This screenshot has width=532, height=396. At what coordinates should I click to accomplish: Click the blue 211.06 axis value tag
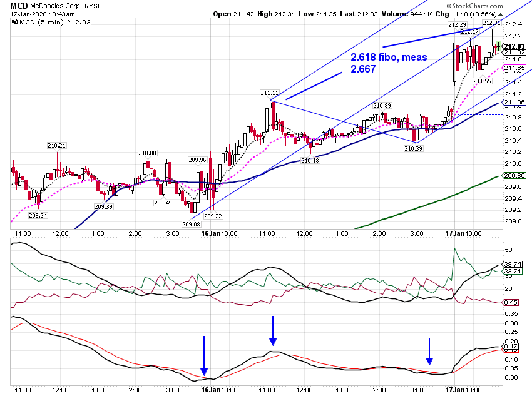514,103
